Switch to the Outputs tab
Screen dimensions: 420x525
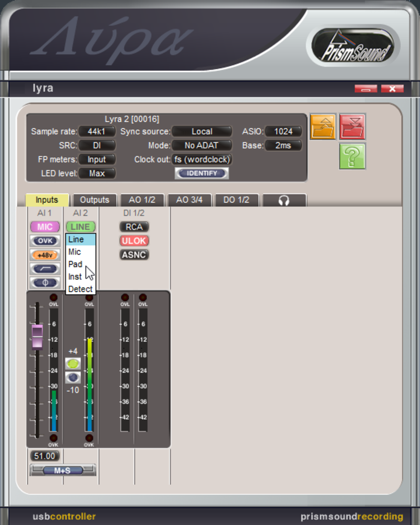coord(94,200)
